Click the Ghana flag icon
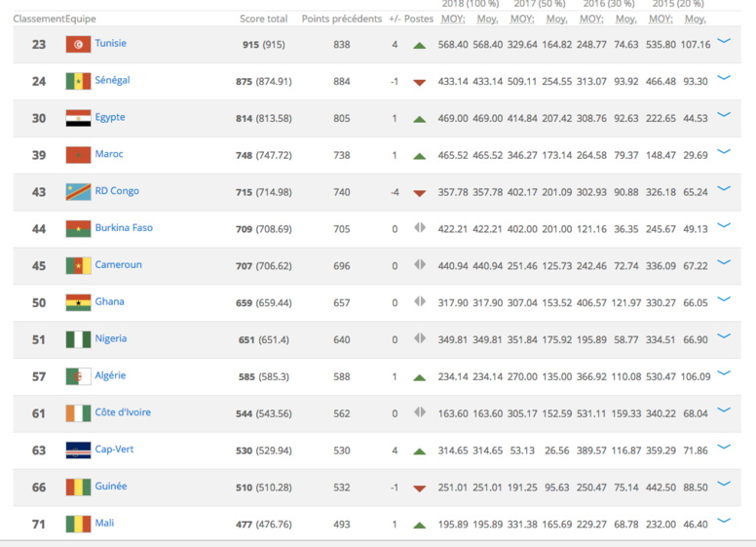 (78, 303)
